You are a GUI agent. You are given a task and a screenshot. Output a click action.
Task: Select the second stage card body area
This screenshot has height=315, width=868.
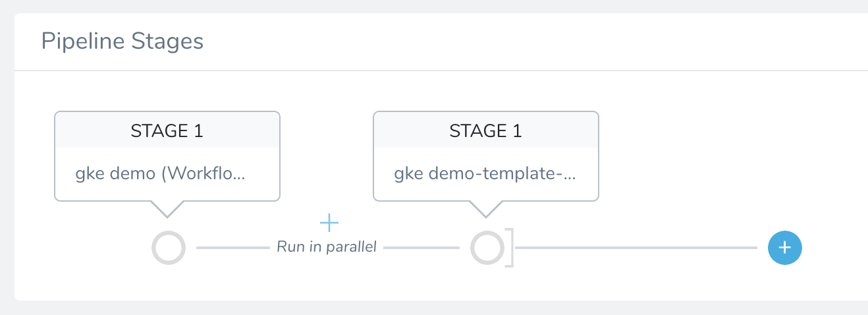coord(486,174)
